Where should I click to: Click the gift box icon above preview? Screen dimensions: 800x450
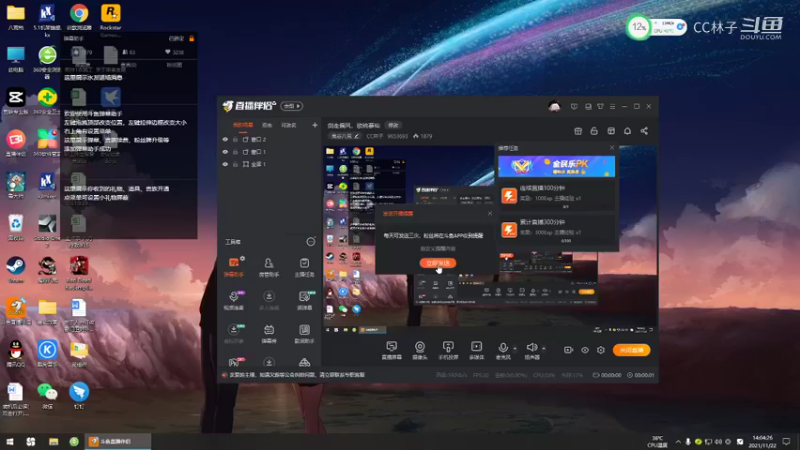point(578,131)
